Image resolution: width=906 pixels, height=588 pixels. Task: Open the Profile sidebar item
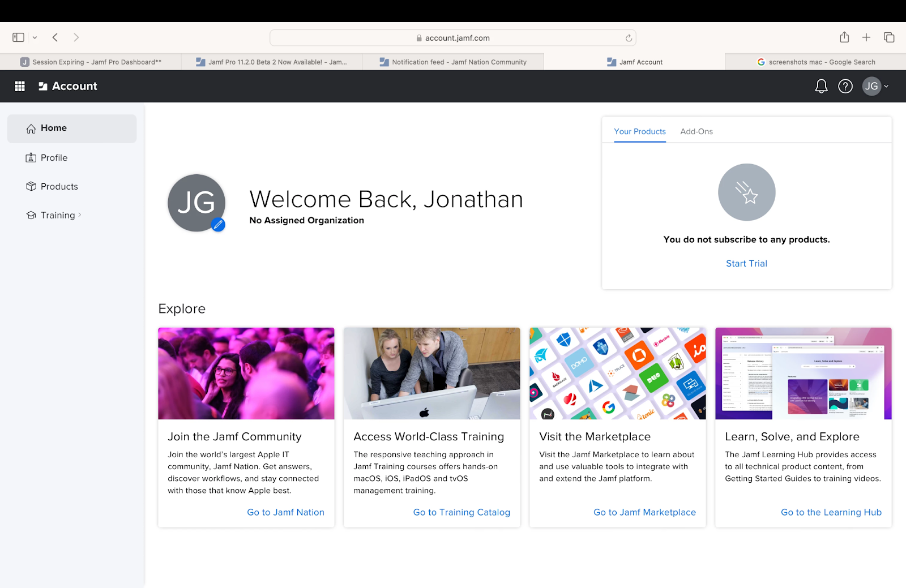54,158
